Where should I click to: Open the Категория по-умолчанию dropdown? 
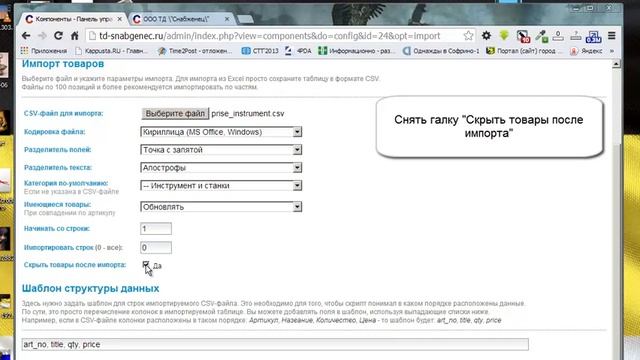coord(221,186)
